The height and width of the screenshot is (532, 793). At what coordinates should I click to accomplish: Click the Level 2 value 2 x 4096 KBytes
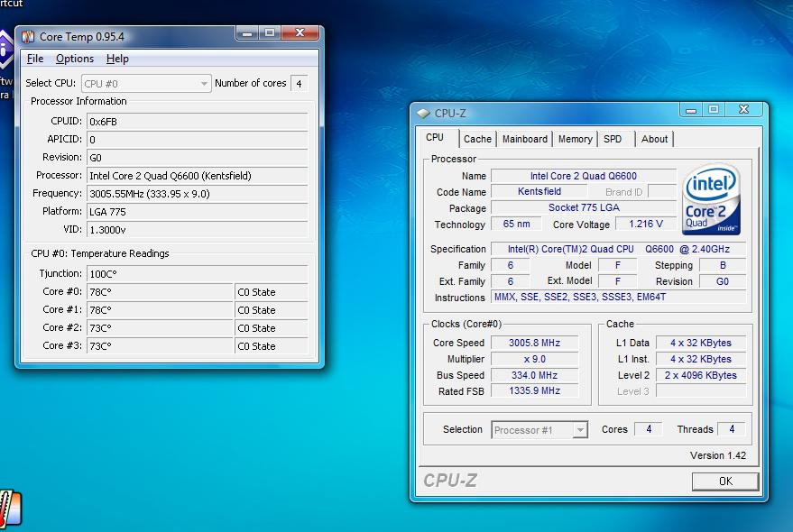coord(701,375)
